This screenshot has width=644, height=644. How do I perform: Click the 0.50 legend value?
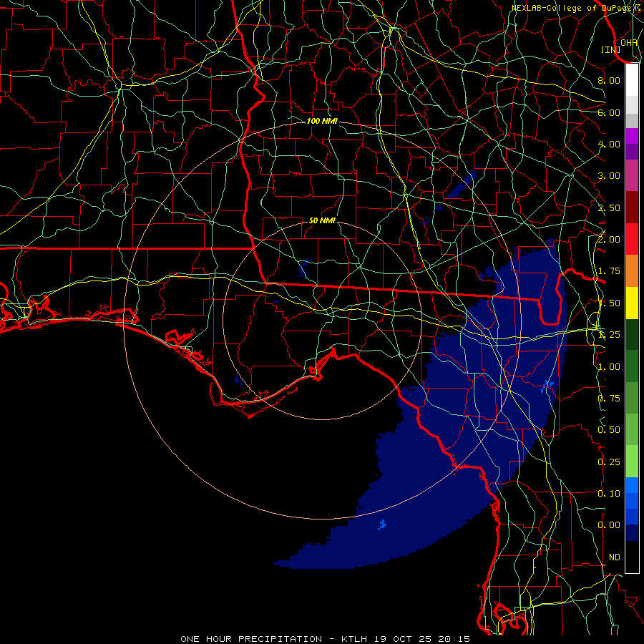coord(609,430)
